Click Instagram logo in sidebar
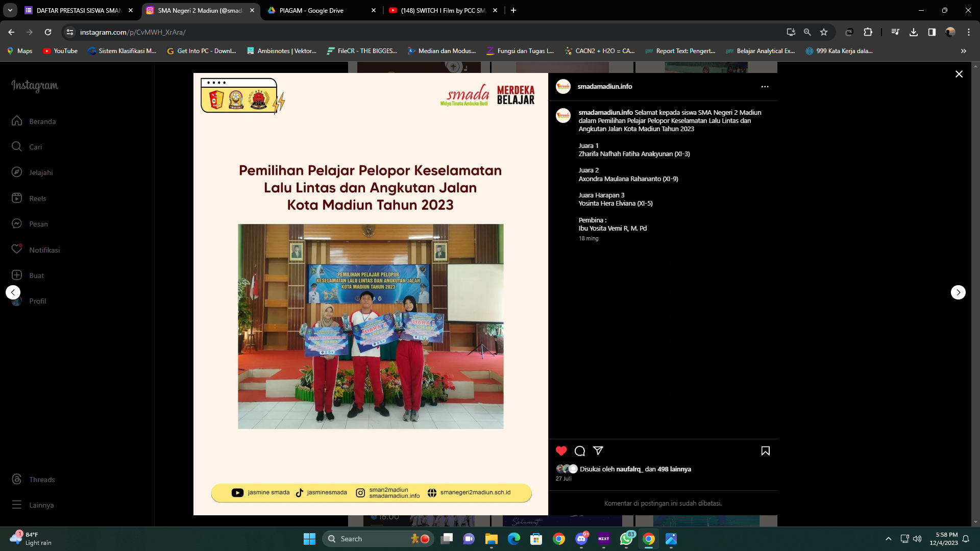Viewport: 980px width, 551px height. [35, 86]
